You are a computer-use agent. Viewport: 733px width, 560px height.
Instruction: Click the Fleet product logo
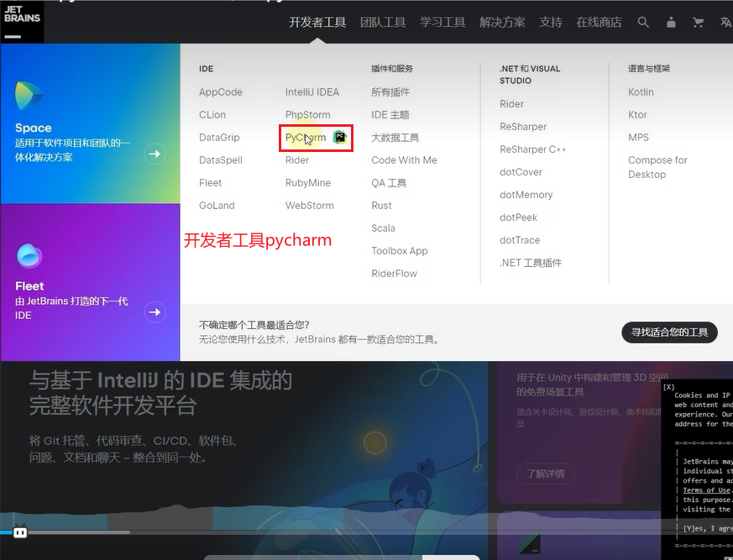29,256
